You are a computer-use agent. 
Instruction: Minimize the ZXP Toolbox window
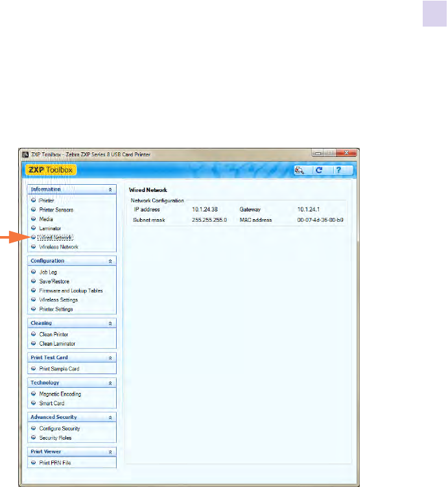[318, 153]
